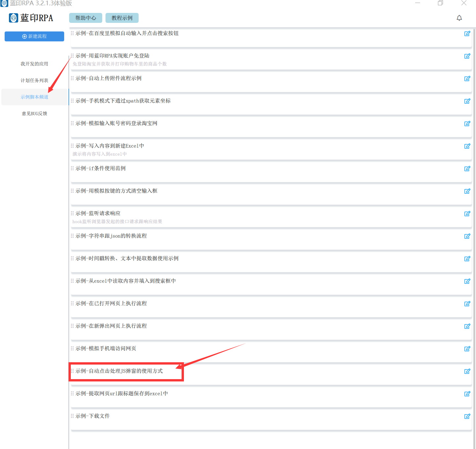
Task: Click the 蓝印RPA brand title text
Action: point(37,18)
